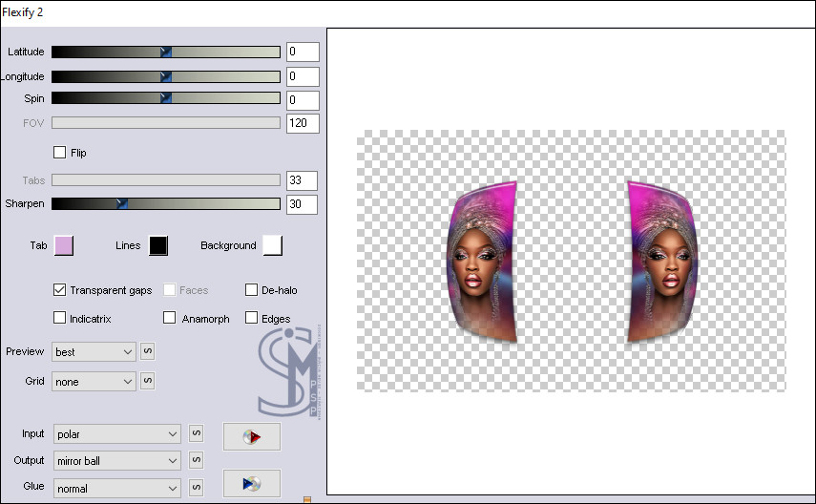Enable the De-halo checkbox

pyautogui.click(x=252, y=290)
